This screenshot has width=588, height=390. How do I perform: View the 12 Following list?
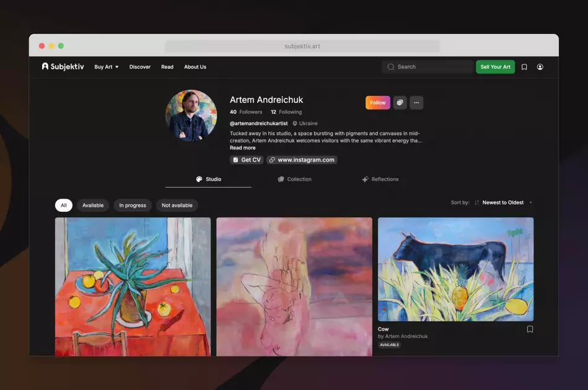pos(286,112)
